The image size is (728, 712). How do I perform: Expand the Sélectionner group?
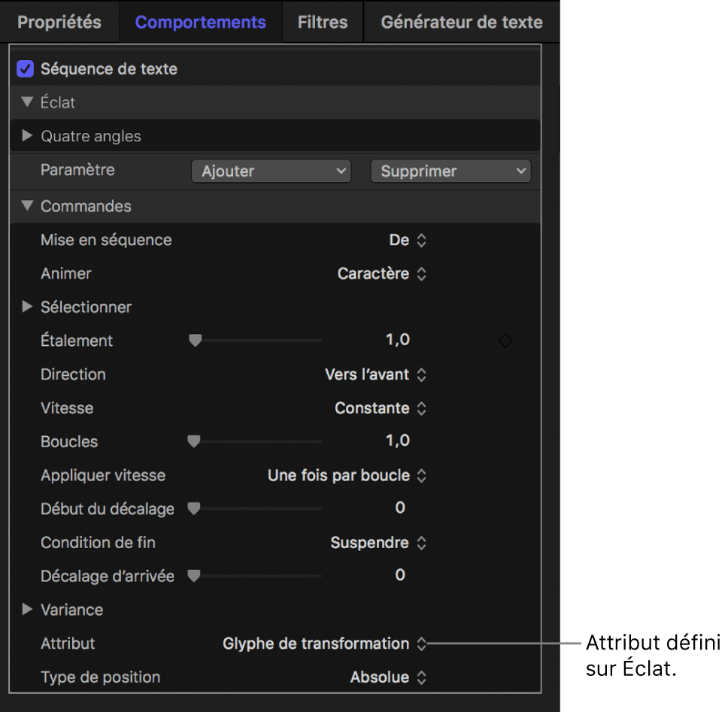click(28, 307)
